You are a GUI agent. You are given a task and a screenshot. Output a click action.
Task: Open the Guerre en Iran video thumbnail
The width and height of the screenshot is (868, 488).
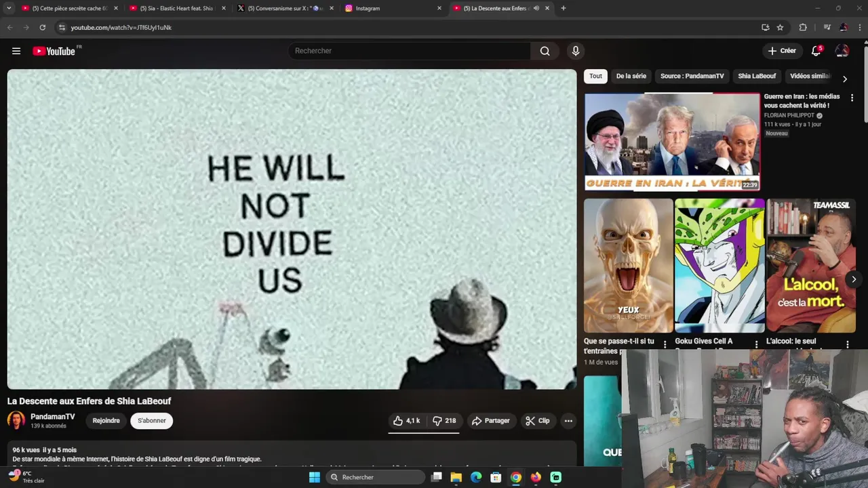point(672,142)
